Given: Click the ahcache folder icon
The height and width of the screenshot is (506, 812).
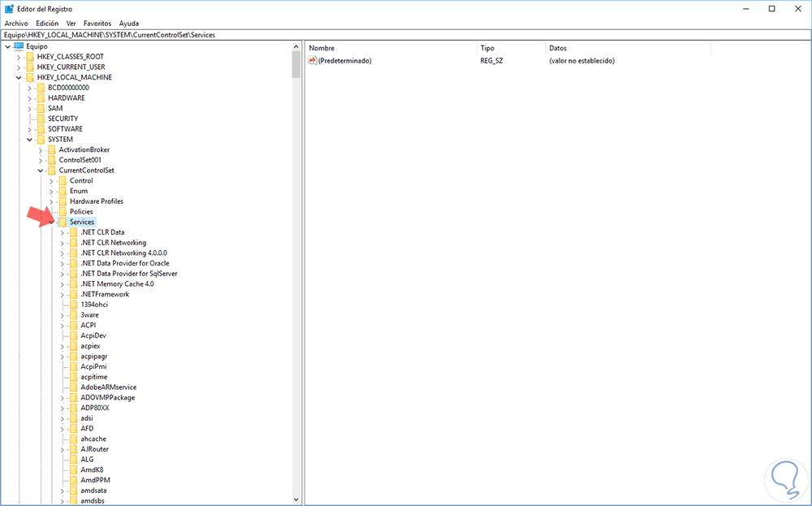Looking at the screenshot, I should pos(74,439).
